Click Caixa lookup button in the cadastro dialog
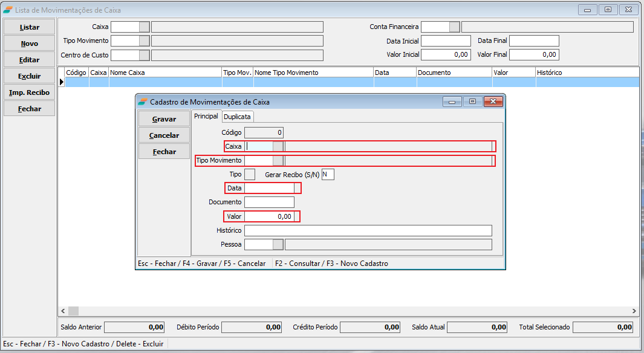644x353 pixels. click(278, 146)
